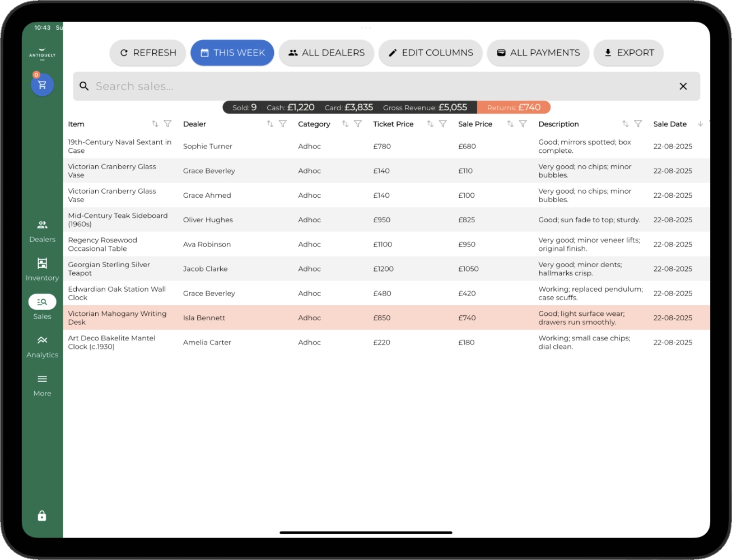Open the shopping cart icon
The image size is (732, 560).
pyautogui.click(x=42, y=85)
